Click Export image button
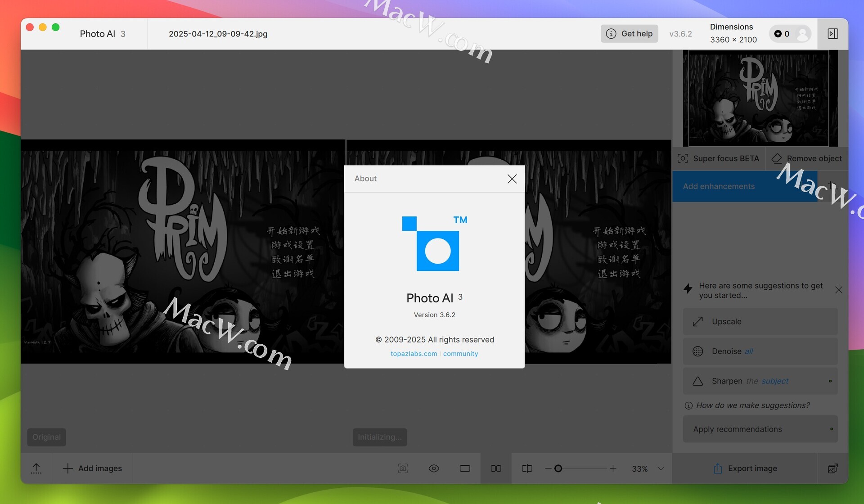Screen dimensions: 864x504 coord(745,468)
